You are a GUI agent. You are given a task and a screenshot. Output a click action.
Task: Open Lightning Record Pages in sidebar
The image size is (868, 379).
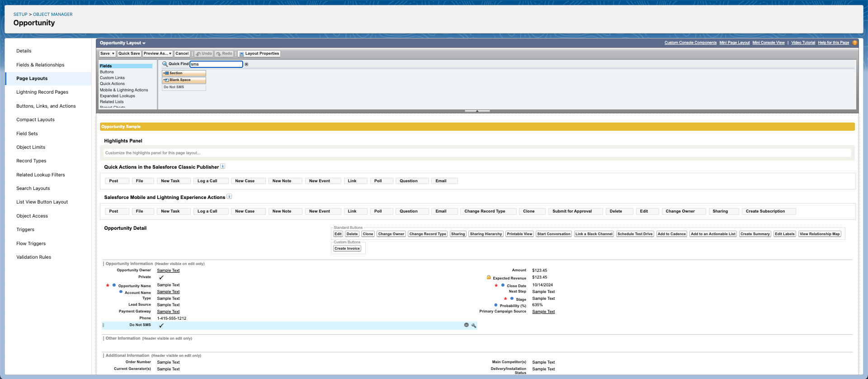(42, 92)
